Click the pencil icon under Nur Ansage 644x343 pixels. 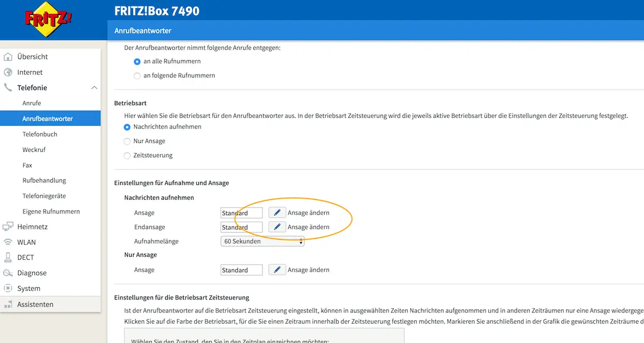point(277,270)
